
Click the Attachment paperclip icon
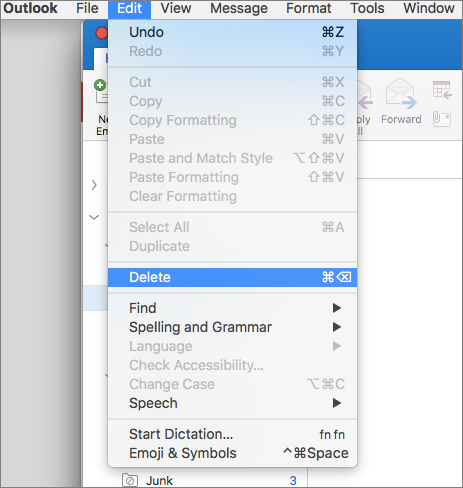pyautogui.click(x=442, y=119)
